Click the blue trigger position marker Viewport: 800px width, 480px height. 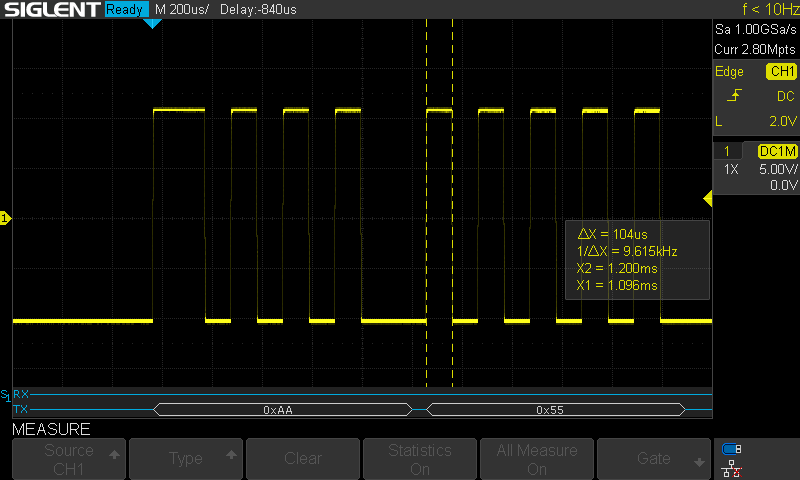(x=152, y=23)
